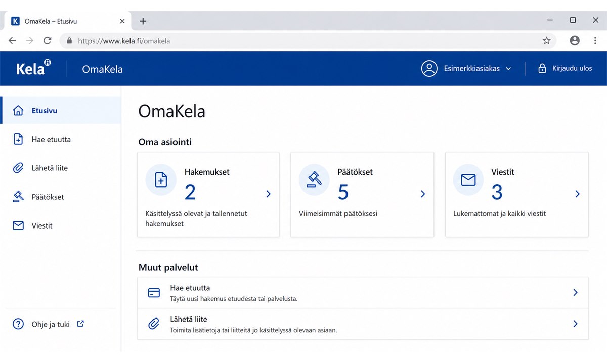Screen dimensions: 607x364
Task: Click the Päätökset card gavel icon
Action: [314, 180]
